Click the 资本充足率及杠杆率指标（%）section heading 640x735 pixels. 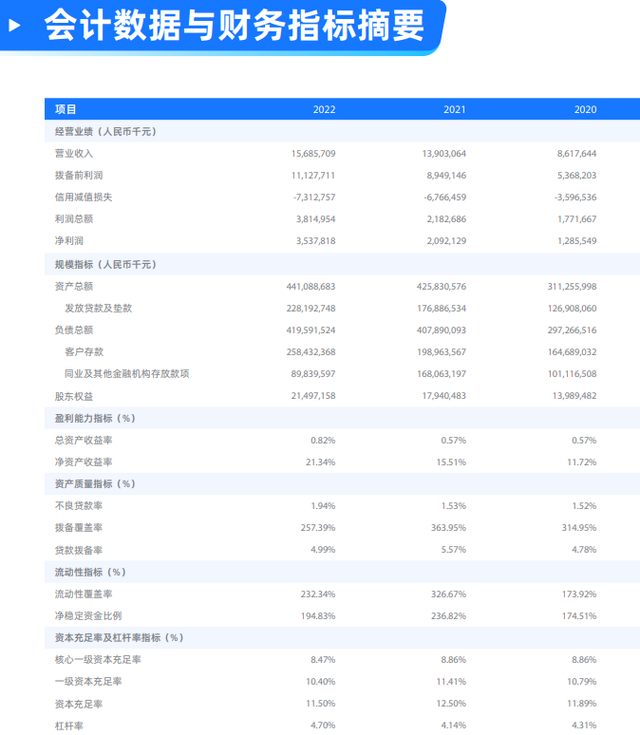click(120, 638)
